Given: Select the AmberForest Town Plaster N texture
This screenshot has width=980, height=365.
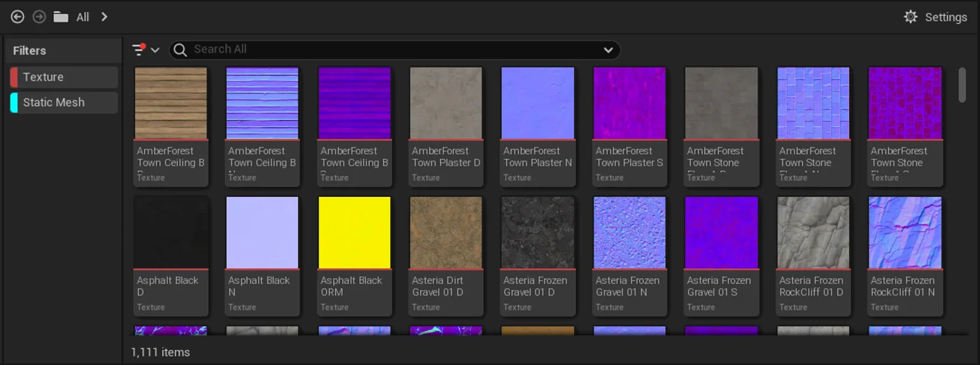Looking at the screenshot, I should pyautogui.click(x=538, y=126).
